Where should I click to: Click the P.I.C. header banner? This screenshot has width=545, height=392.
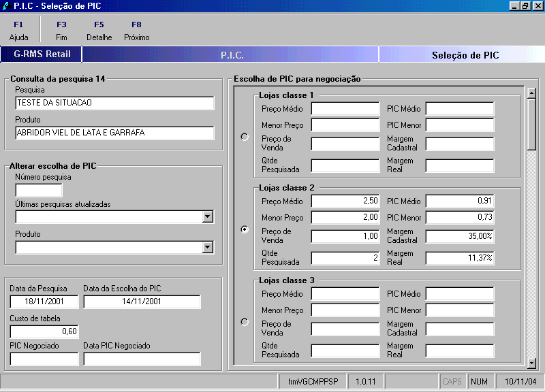(231, 54)
